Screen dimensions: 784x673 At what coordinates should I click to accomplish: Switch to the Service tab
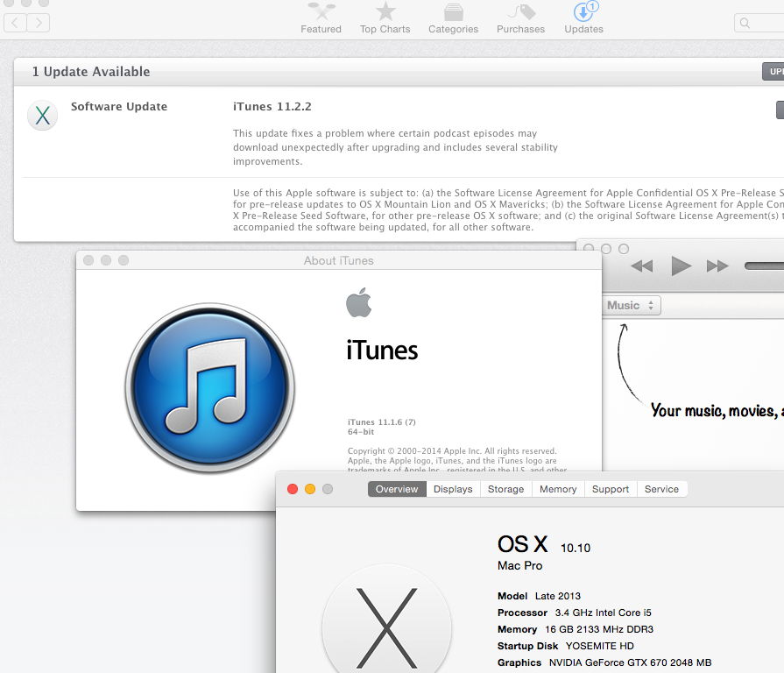(661, 489)
